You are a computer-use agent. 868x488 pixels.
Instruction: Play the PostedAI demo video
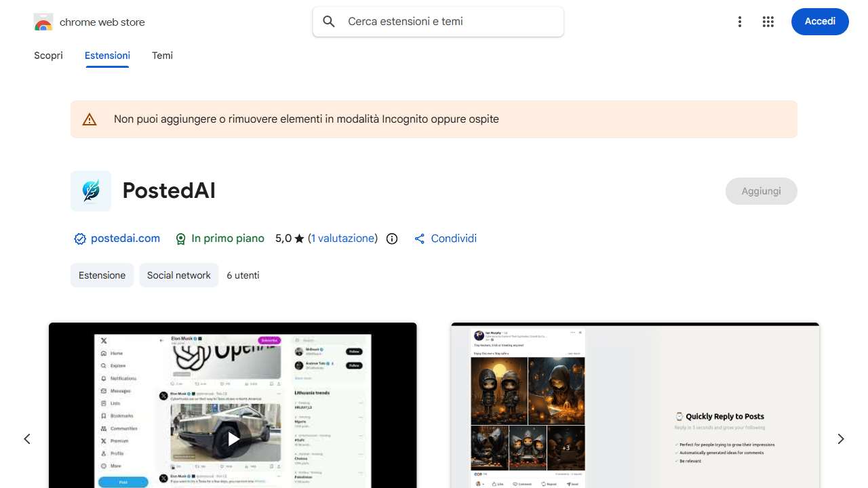(233, 439)
